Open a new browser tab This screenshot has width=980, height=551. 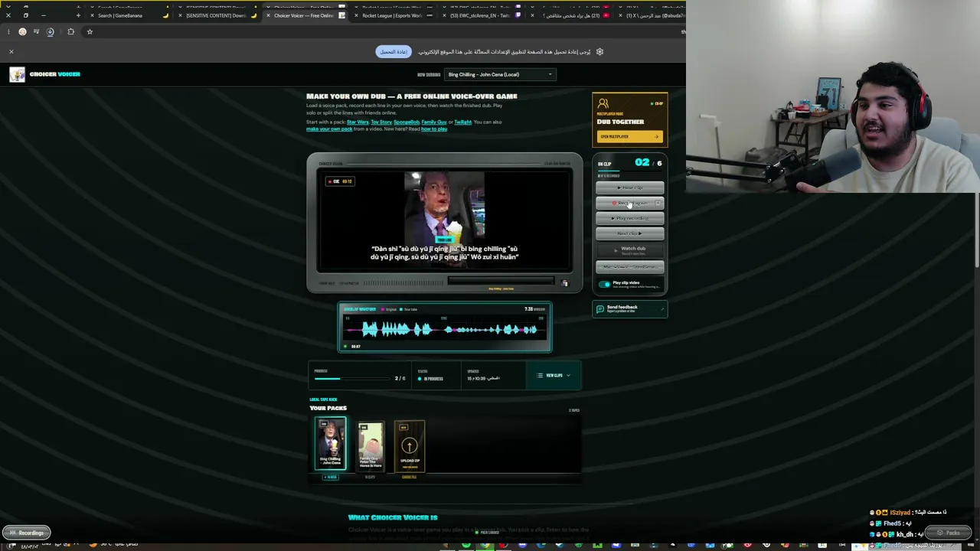click(78, 15)
